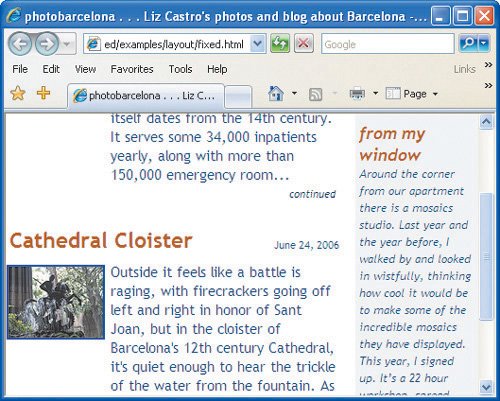This screenshot has width=500, height=401.
Task: Click the Home page icon
Action: [276, 94]
